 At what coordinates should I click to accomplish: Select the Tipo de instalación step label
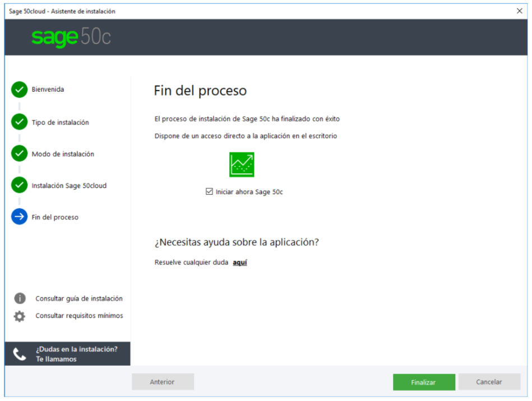tap(61, 122)
